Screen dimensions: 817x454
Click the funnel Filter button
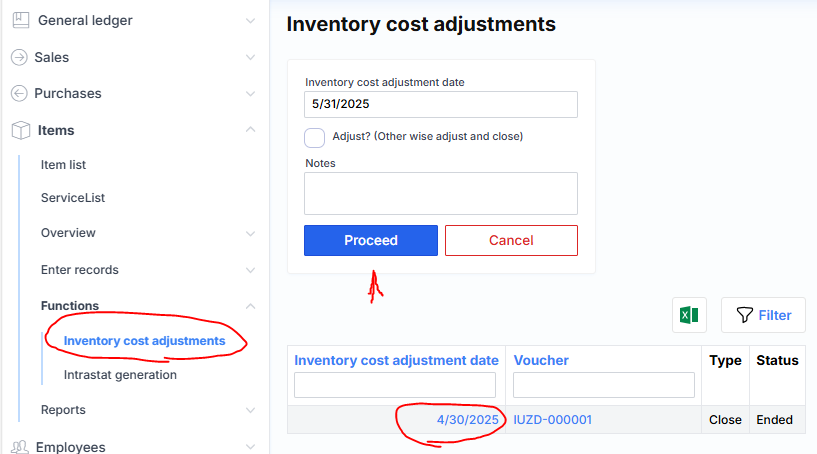click(764, 315)
